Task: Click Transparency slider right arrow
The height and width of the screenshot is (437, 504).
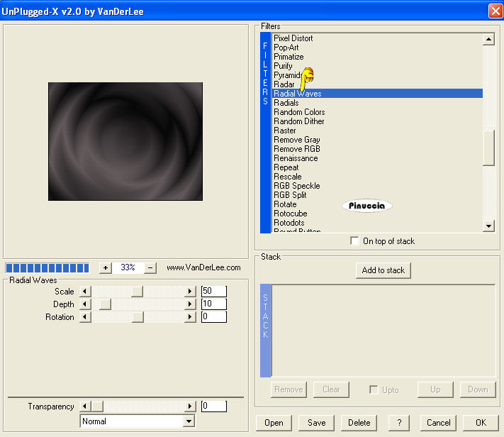Action: 189,406
